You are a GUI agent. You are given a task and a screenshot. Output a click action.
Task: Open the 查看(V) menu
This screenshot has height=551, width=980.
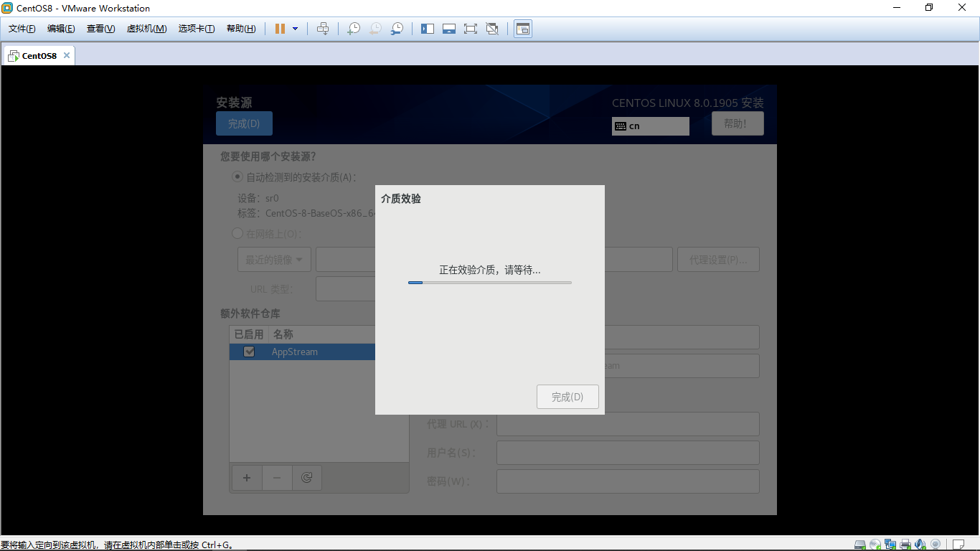(100, 29)
